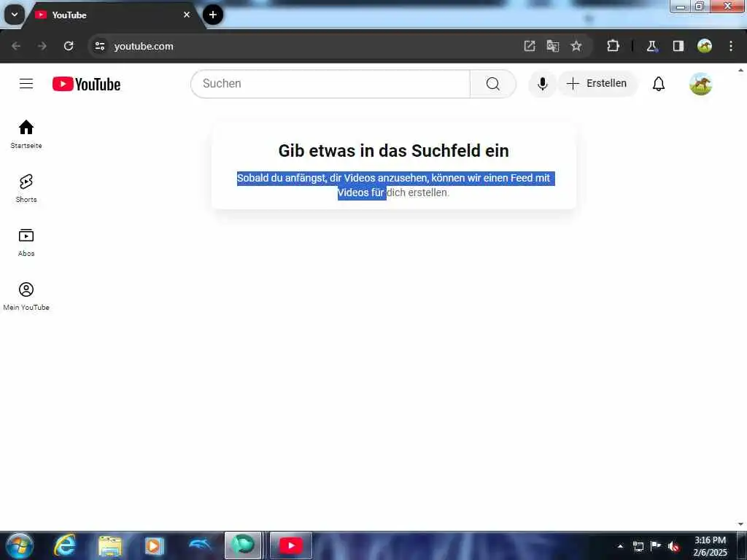Viewport: 747px width, 560px height.
Task: Click the text 'dich erstellen.'
Action: click(x=418, y=192)
